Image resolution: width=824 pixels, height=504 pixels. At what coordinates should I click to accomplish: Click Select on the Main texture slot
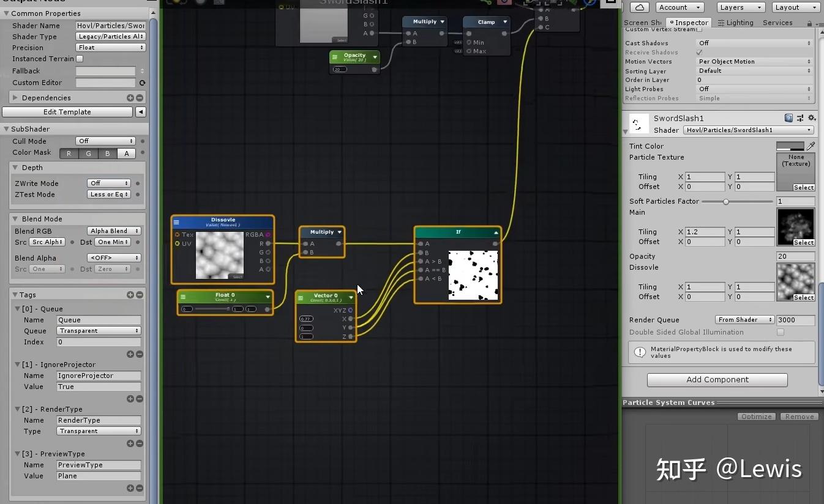803,243
